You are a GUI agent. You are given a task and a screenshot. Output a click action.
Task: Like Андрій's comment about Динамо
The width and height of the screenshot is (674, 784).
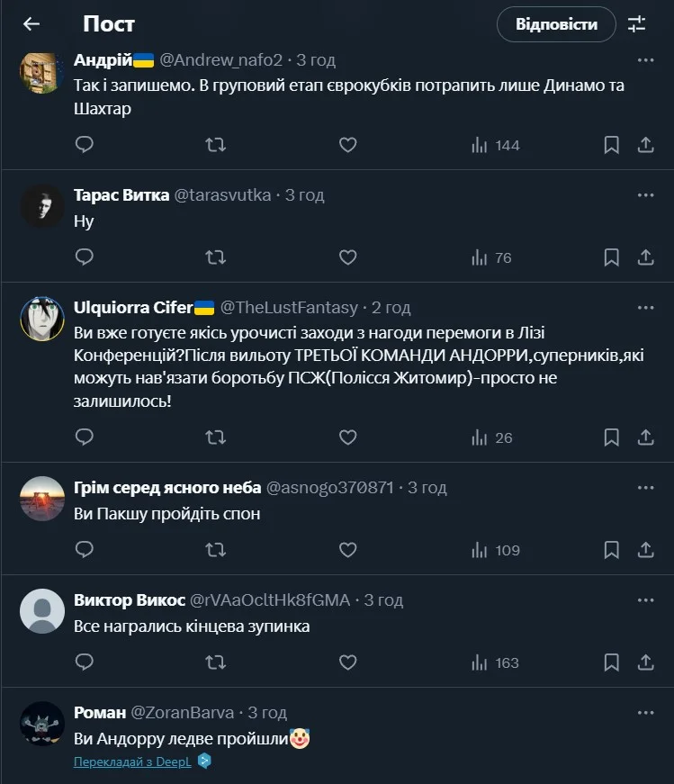[347, 145]
